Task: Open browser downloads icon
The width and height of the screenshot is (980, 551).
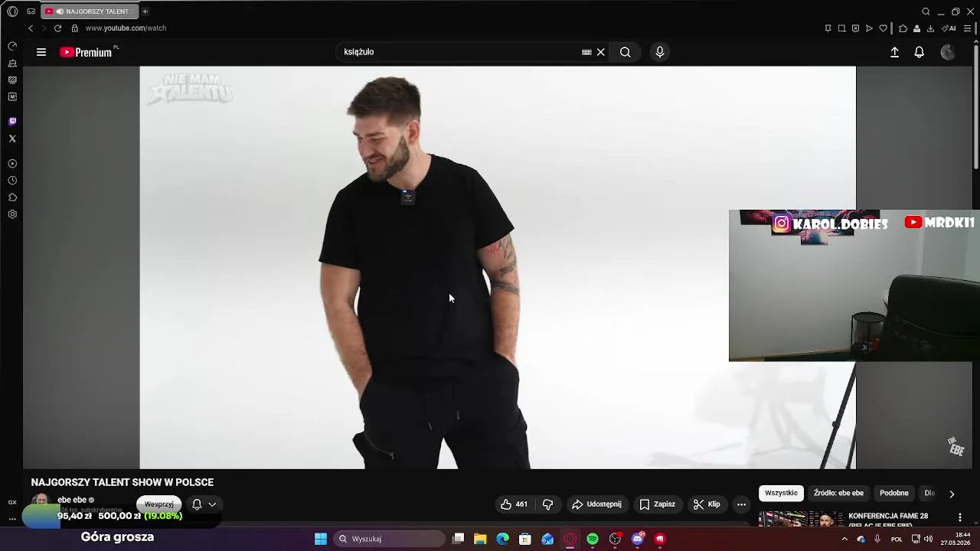Action: click(x=930, y=28)
